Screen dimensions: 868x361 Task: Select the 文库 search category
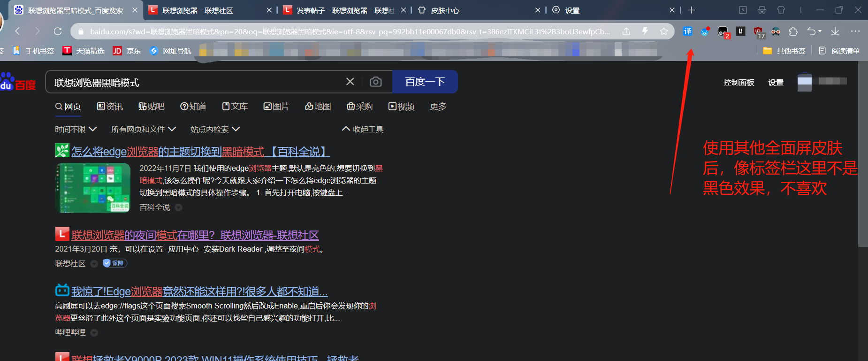235,107
